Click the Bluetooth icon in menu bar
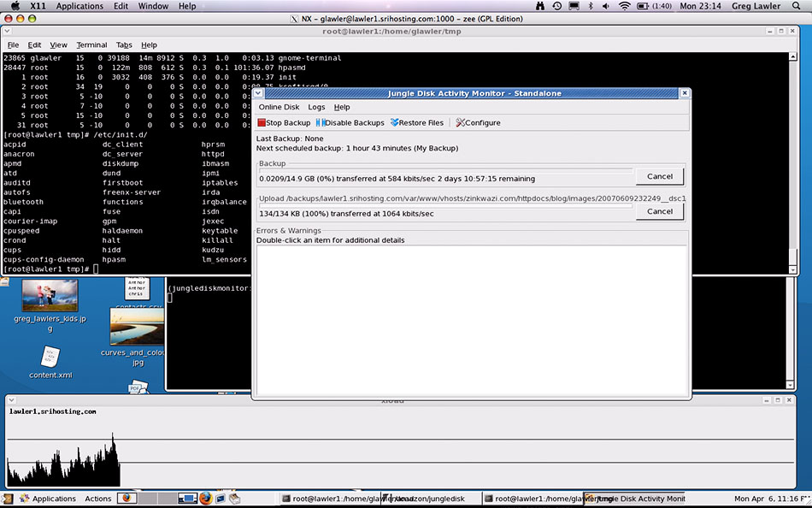Screen dimensions: 812x508 click(591, 6)
